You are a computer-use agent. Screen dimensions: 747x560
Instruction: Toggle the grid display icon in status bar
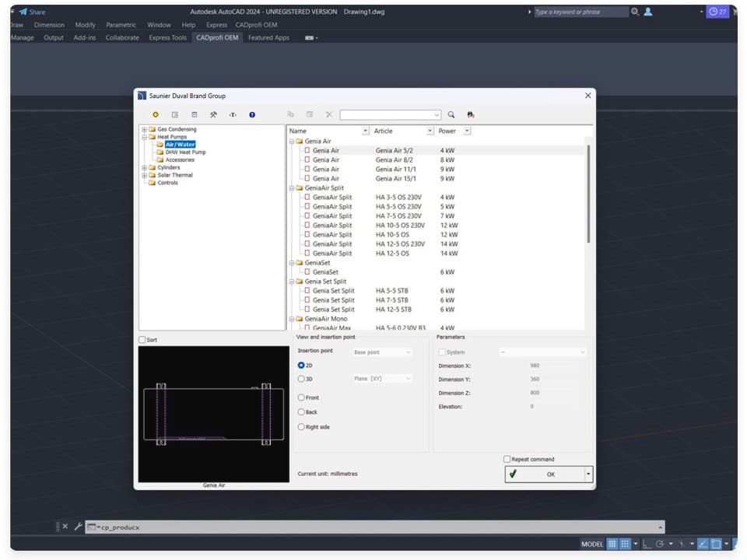pos(612,544)
